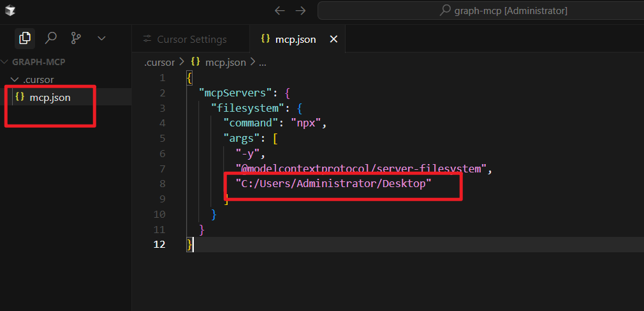Close the mcp.json tab
The height and width of the screenshot is (311, 644).
tap(334, 39)
